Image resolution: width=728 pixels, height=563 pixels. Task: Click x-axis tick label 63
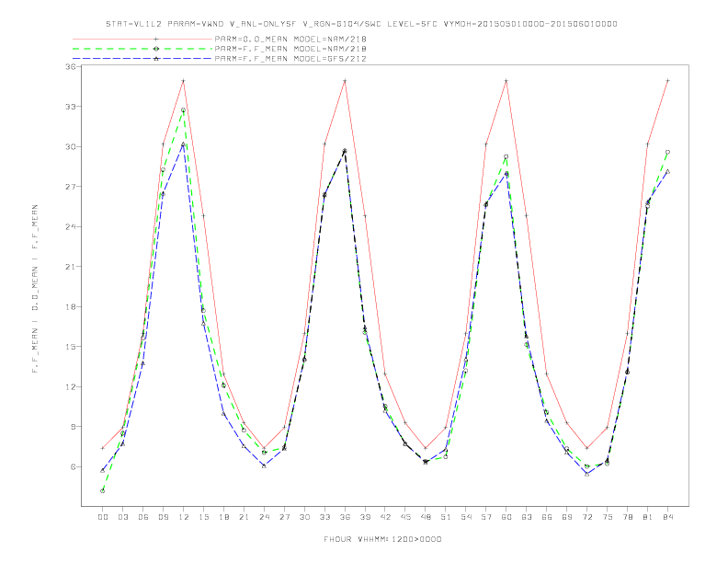pyautogui.click(x=527, y=517)
